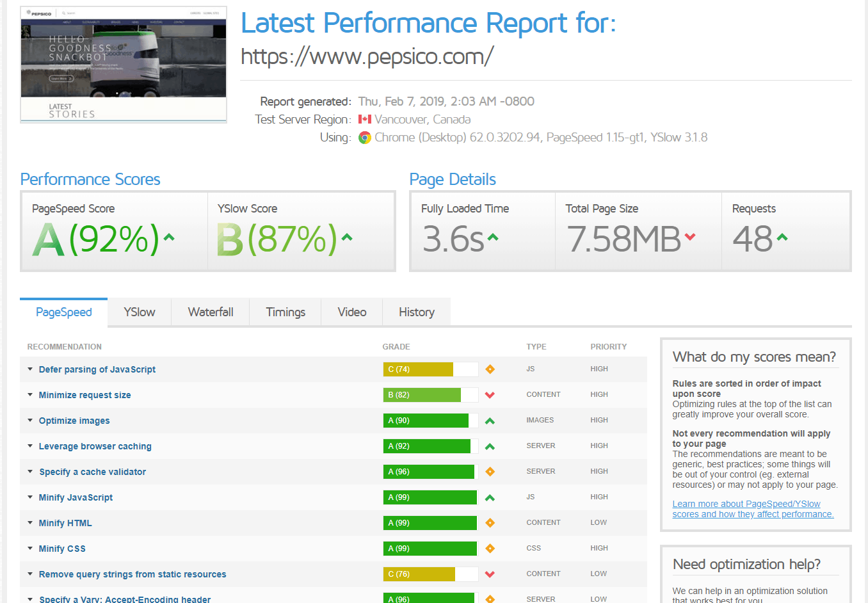This screenshot has height=603, width=868.
Task: Open the Leverage browser caching recommendation
Action: [x=95, y=446]
